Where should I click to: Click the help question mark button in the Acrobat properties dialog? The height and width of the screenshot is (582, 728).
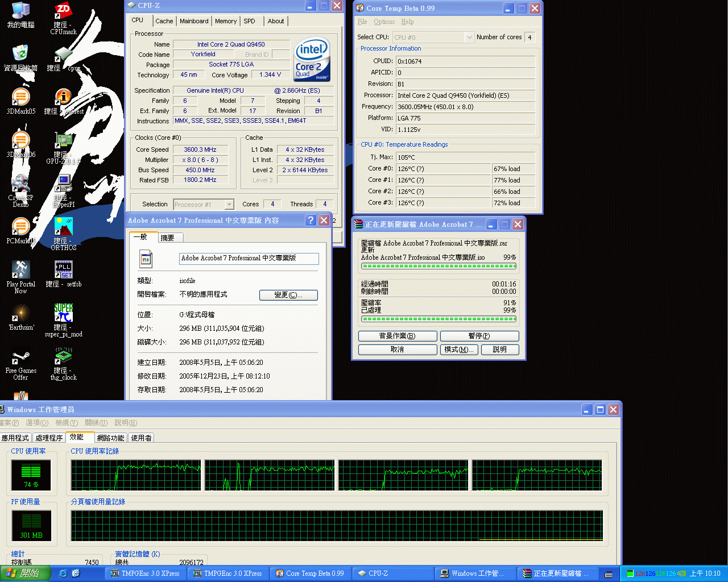tap(311, 221)
